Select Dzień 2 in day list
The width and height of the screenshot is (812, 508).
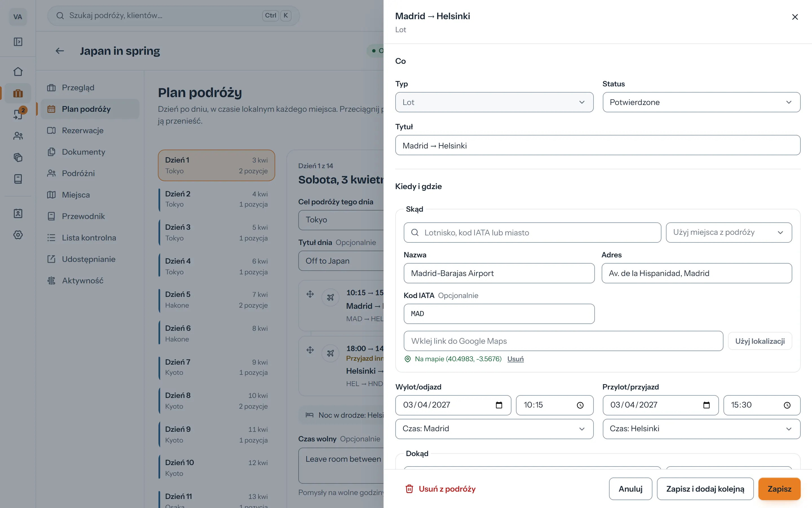click(x=217, y=199)
